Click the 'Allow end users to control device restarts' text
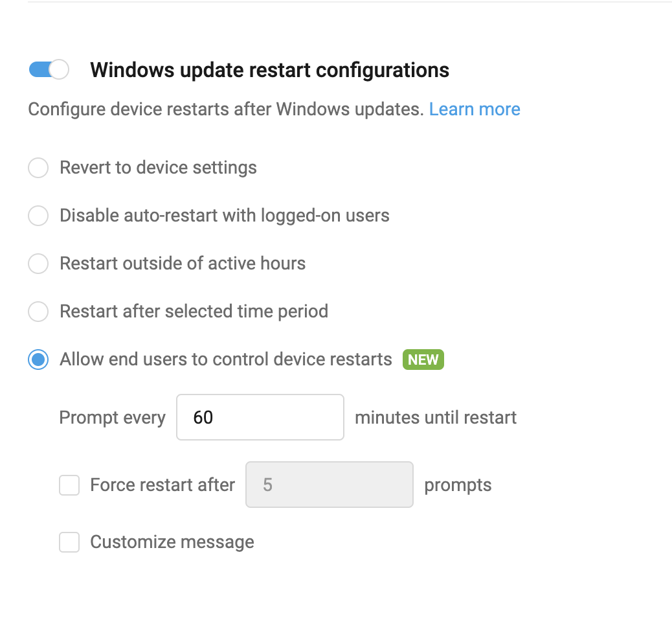This screenshot has width=672, height=618. (226, 359)
